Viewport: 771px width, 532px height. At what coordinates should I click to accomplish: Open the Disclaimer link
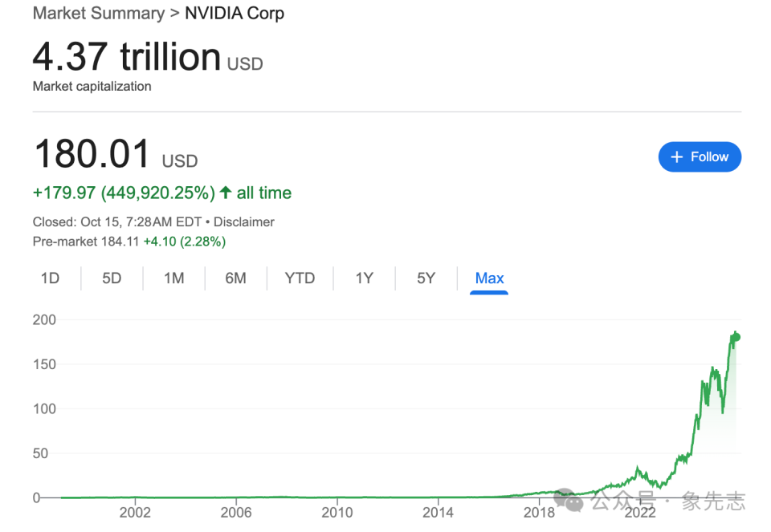coord(244,222)
